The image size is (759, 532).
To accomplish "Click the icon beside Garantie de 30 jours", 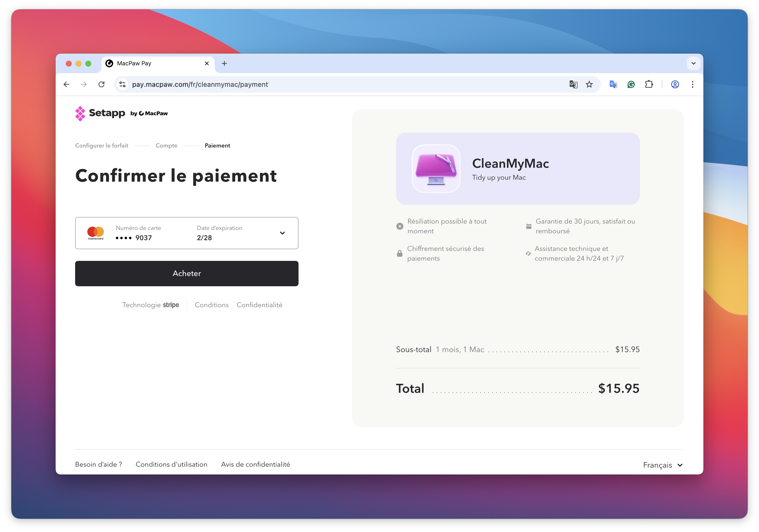I will (x=529, y=226).
